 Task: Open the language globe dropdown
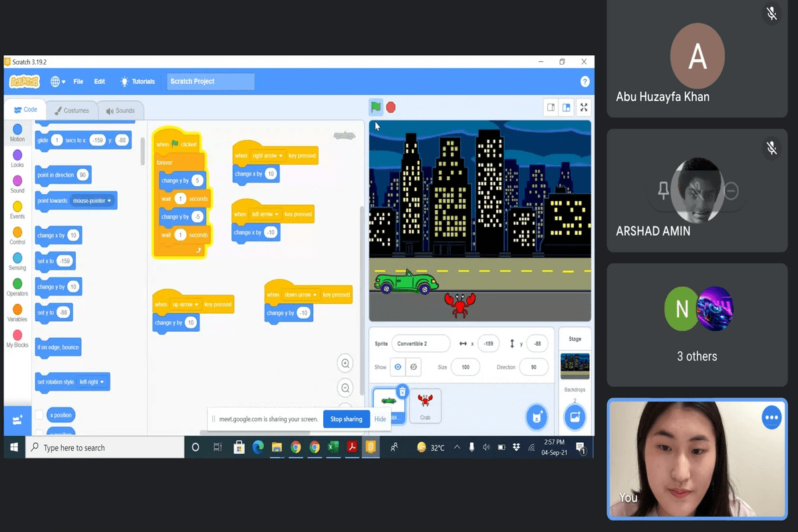[x=58, y=82]
